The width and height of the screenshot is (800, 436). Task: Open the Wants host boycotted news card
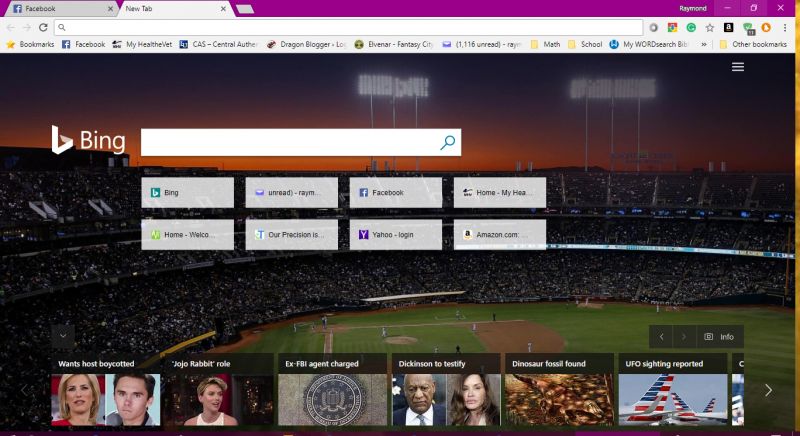click(106, 390)
